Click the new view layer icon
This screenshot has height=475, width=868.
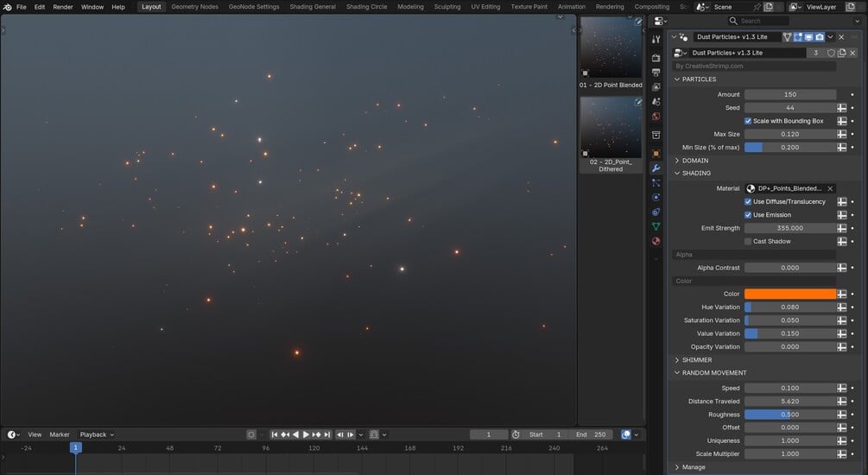(x=851, y=7)
